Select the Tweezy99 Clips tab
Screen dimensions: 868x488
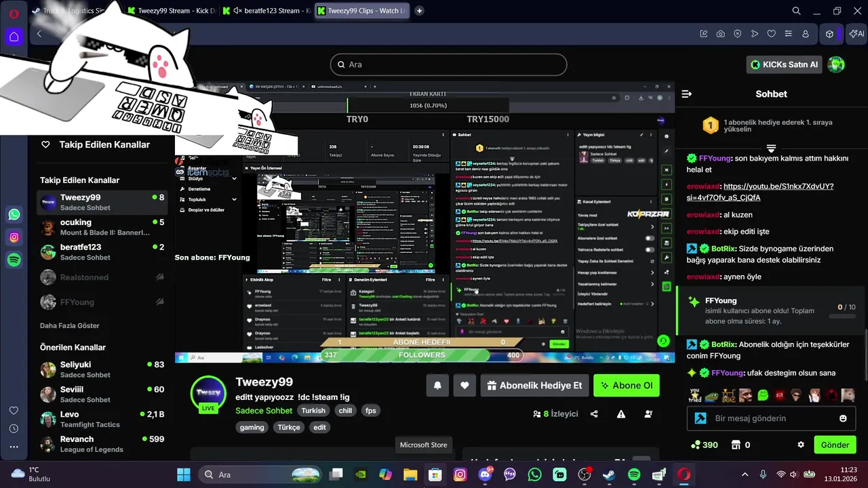[x=361, y=11]
